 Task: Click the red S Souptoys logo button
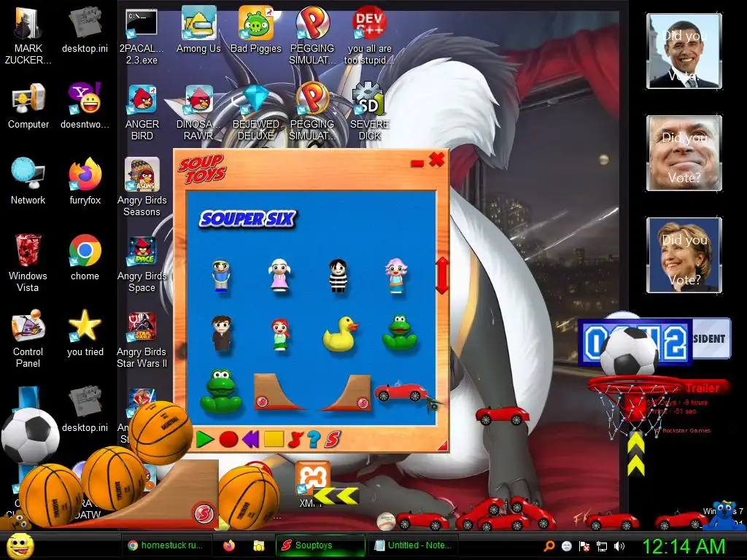click(x=333, y=439)
